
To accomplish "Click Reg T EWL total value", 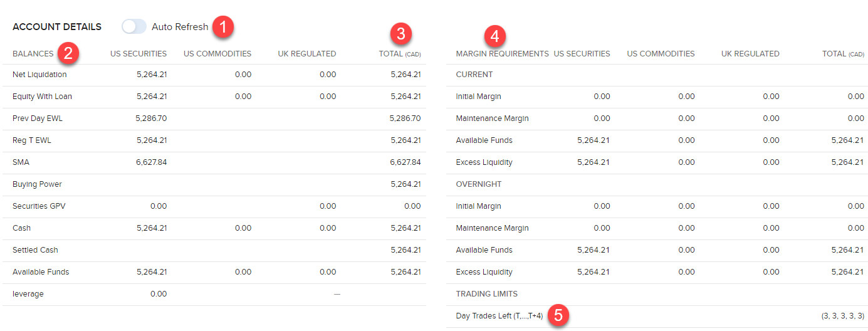I will coord(405,140).
